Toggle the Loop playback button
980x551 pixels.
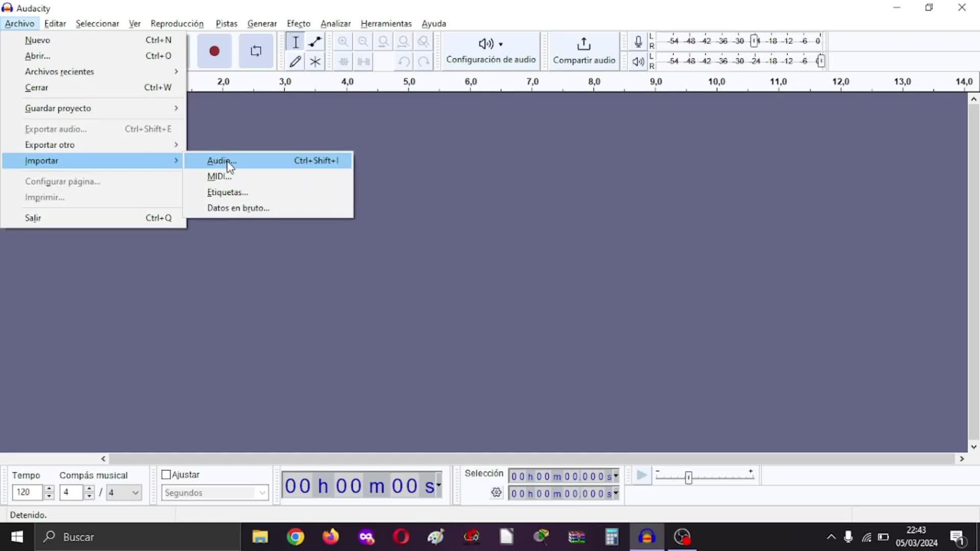coord(256,51)
